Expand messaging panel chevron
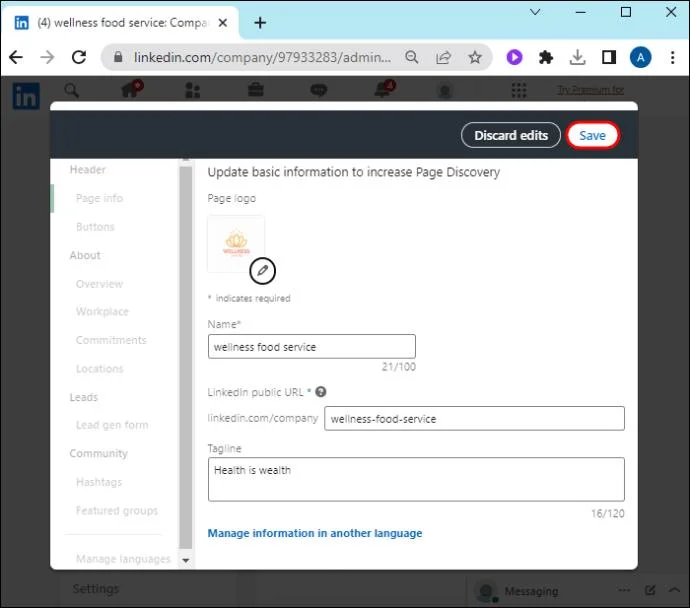Viewport: 690px width, 608px height. [674, 590]
